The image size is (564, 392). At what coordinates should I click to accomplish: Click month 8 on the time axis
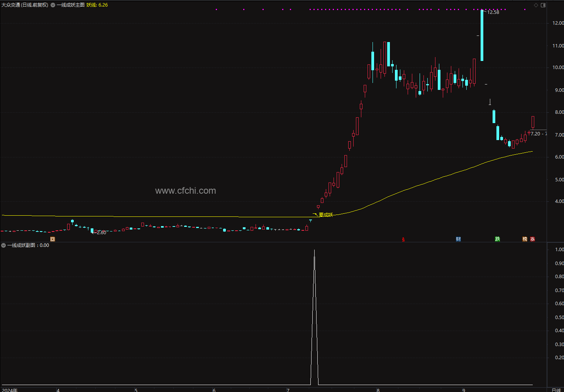point(378,390)
